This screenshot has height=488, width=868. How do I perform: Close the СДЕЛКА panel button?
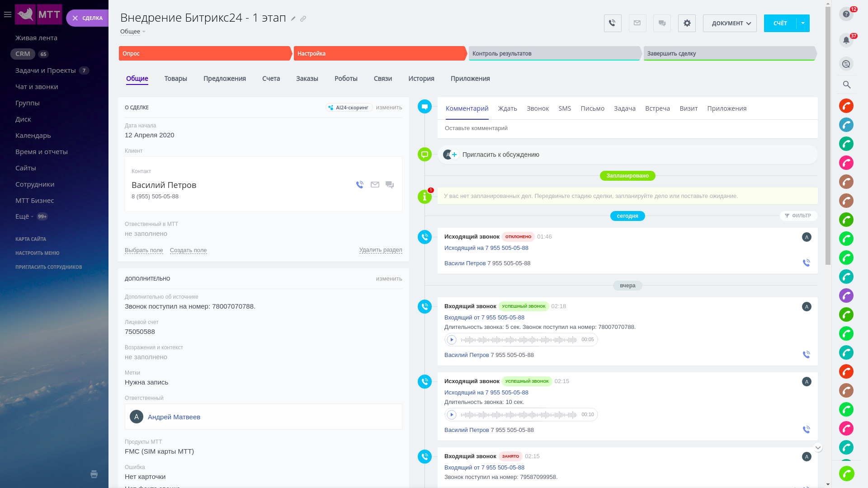[x=75, y=18]
